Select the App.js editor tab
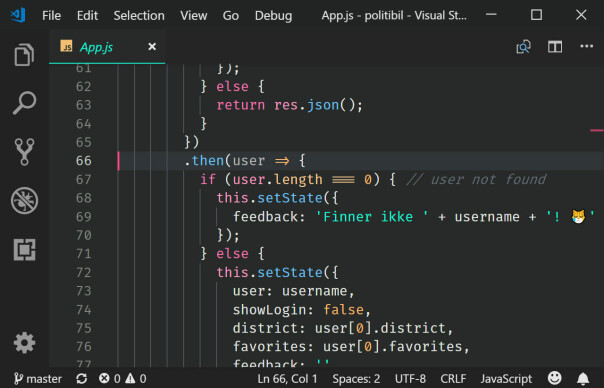604x388 pixels. point(107,47)
